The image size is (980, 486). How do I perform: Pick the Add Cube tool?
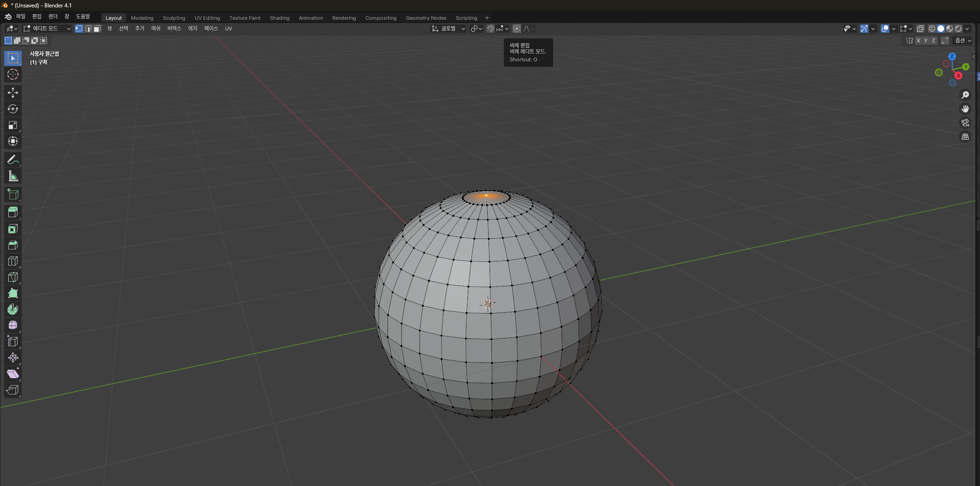(x=13, y=194)
